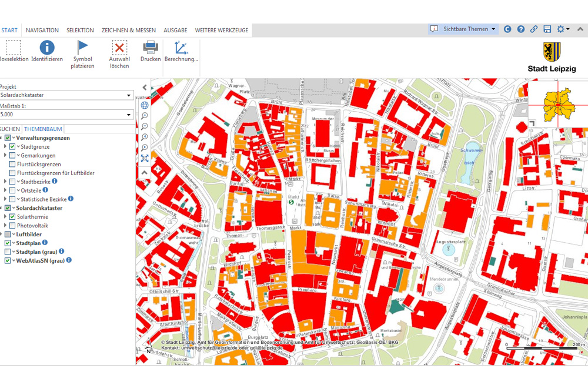The height and width of the screenshot is (392, 588).
Task: Click the Identifizieren info tool
Action: (46, 48)
